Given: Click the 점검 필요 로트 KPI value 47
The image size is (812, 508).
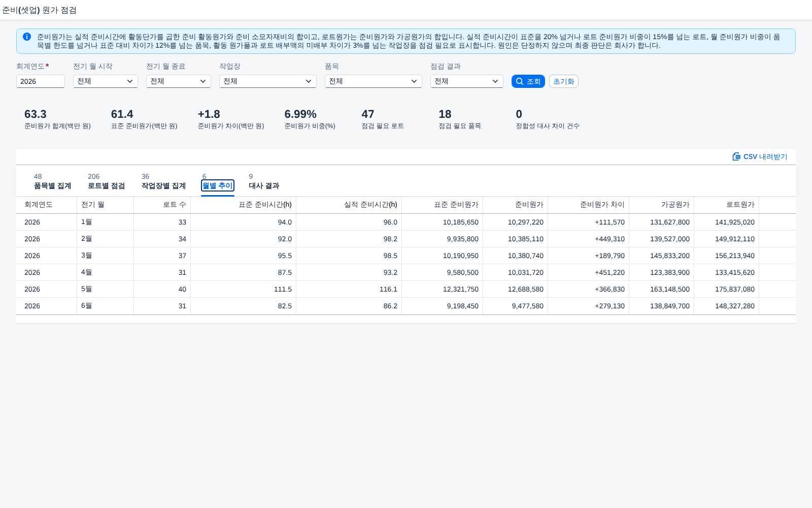Looking at the screenshot, I should tap(367, 114).
